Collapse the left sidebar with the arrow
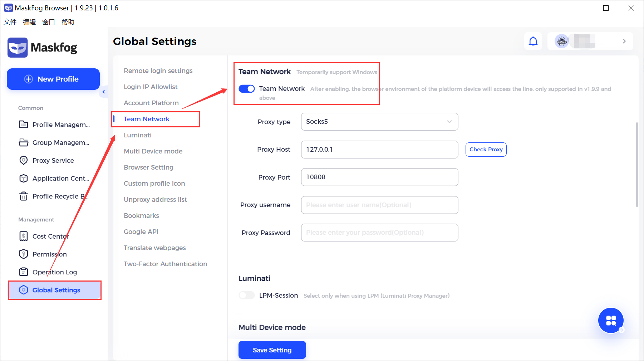The height and width of the screenshot is (361, 644). (x=104, y=92)
